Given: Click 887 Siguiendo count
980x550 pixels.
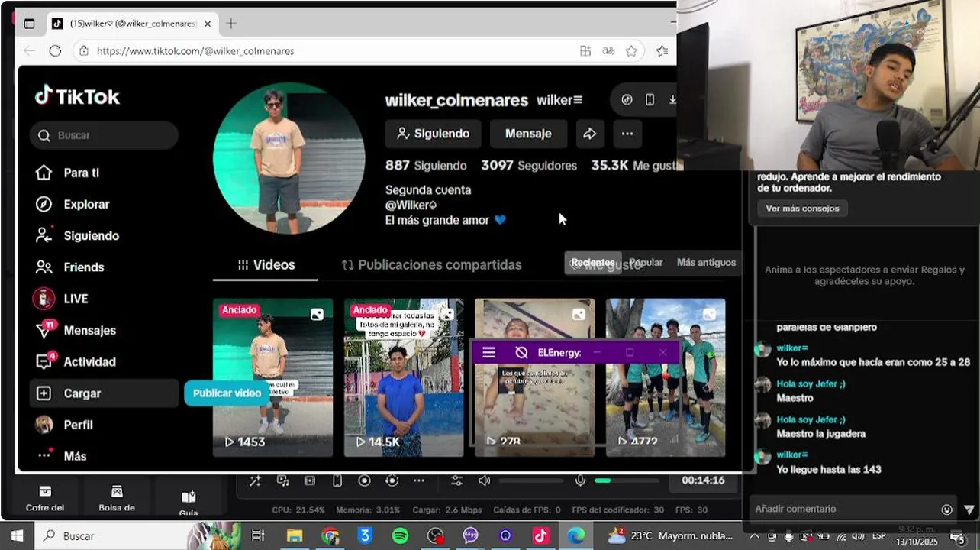Looking at the screenshot, I should click(x=426, y=165).
